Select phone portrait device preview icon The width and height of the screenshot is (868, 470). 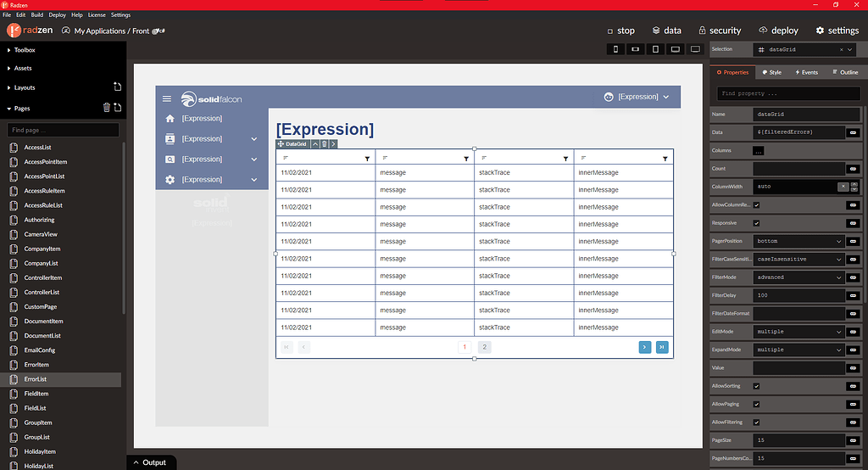point(615,49)
